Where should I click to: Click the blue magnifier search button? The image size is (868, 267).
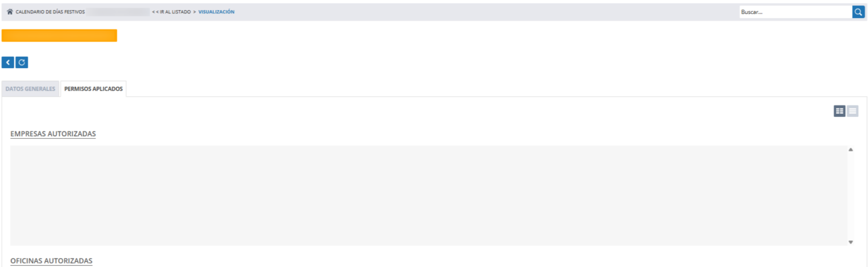858,11
